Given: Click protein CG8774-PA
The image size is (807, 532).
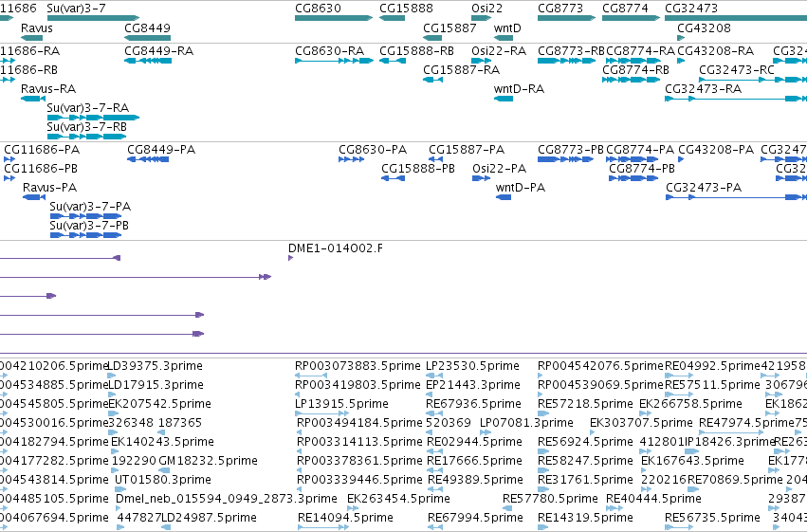Looking at the screenshot, I should pos(640,150).
